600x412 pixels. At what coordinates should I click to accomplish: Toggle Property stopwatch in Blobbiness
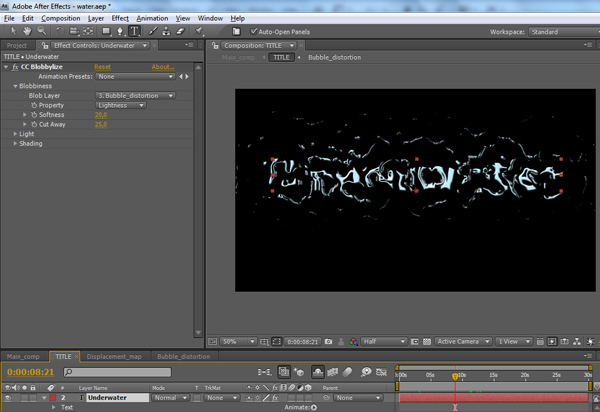click(x=34, y=105)
